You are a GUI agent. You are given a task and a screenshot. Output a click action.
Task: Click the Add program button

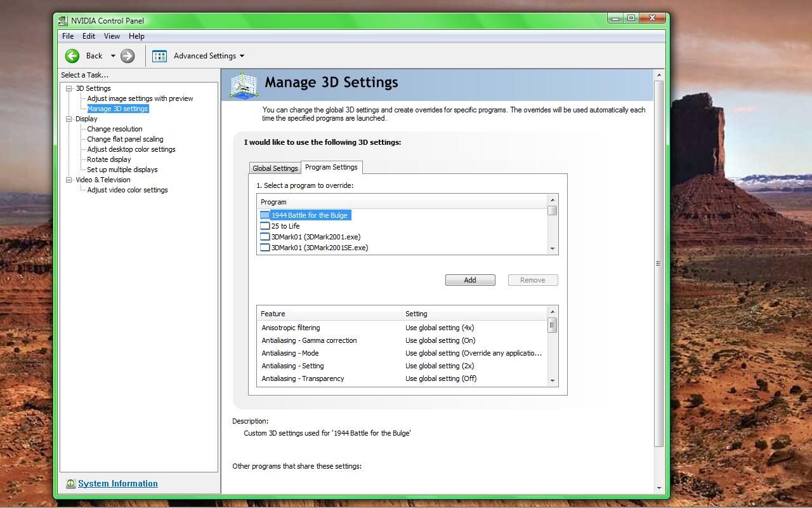(470, 280)
